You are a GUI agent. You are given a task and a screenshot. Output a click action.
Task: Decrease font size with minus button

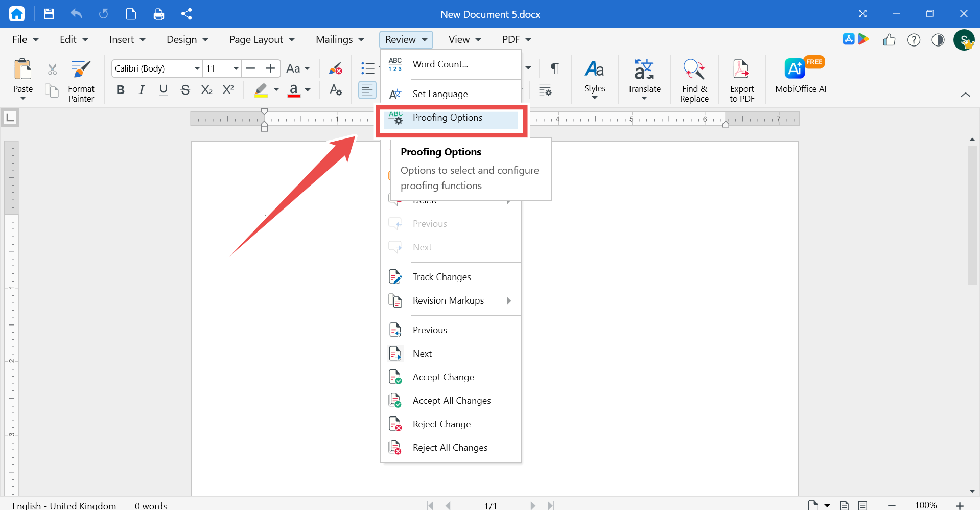pos(251,68)
